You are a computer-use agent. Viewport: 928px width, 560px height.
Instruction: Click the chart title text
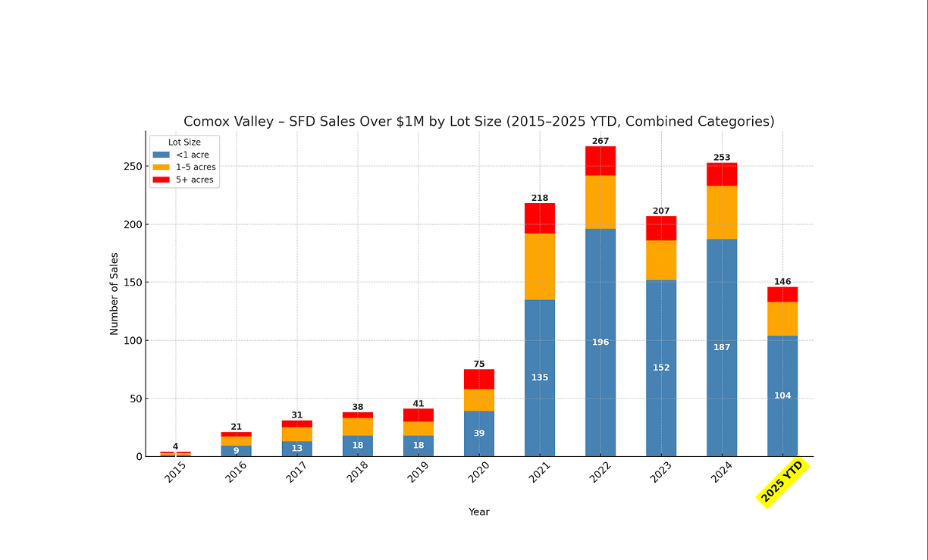478,121
